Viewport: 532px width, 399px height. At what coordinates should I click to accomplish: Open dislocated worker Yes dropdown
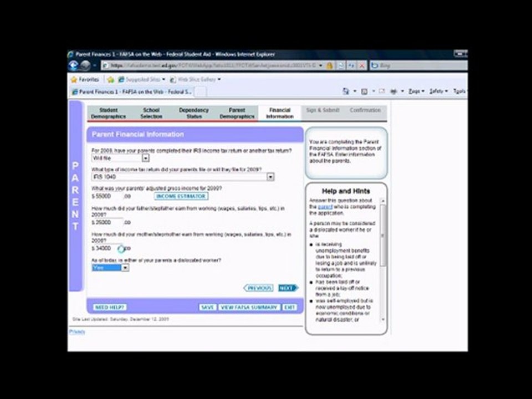(x=110, y=268)
